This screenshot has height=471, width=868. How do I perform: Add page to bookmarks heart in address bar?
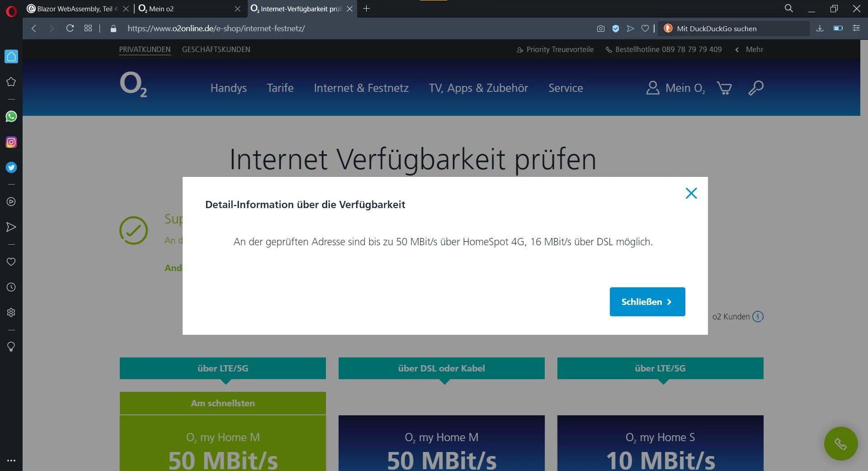coord(645,29)
